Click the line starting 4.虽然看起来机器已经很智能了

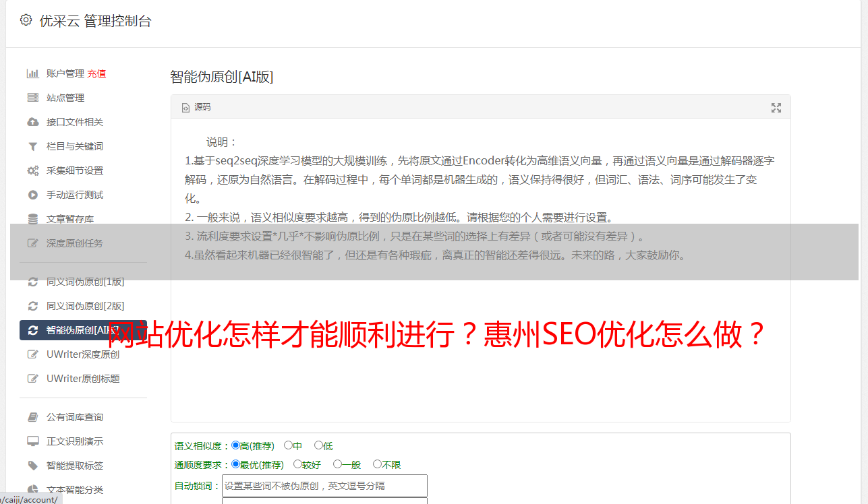pyautogui.click(x=436, y=255)
